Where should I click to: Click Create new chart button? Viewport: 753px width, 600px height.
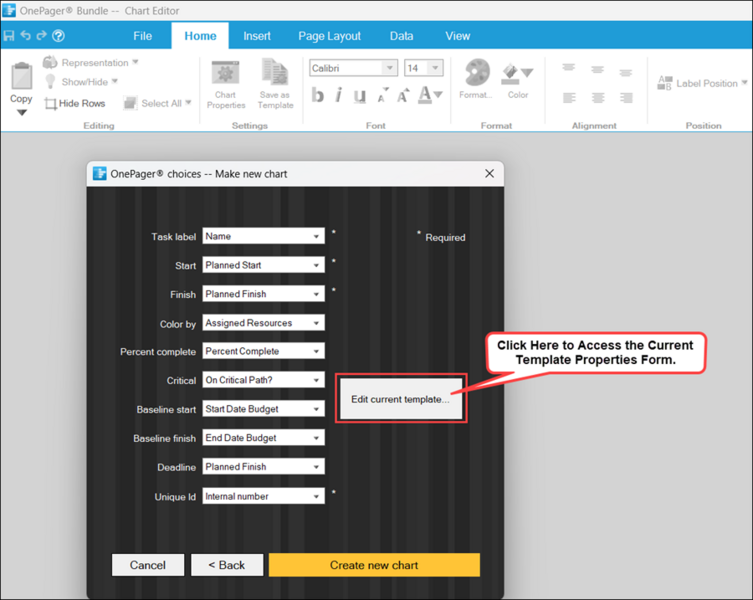coord(374,565)
